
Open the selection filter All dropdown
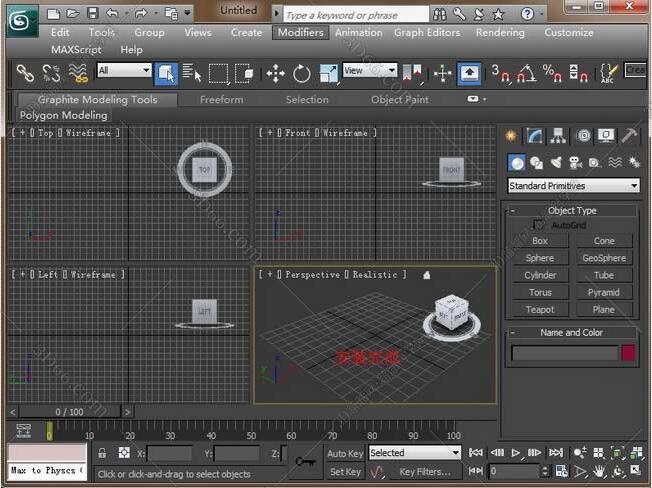[124, 71]
